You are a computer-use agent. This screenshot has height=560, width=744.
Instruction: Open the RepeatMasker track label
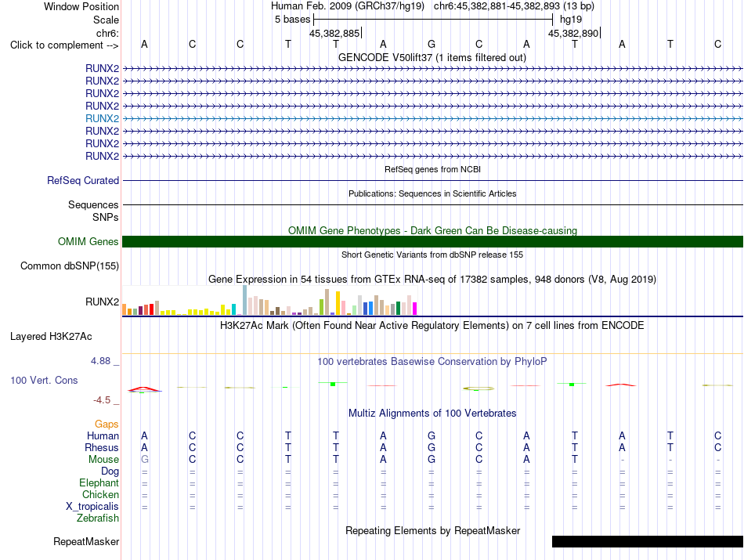(x=86, y=541)
